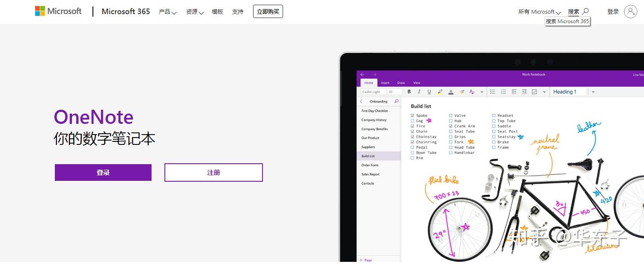Screen dimensions: 644x264
Task: Open the font color tool
Action: pyautogui.click(x=451, y=92)
